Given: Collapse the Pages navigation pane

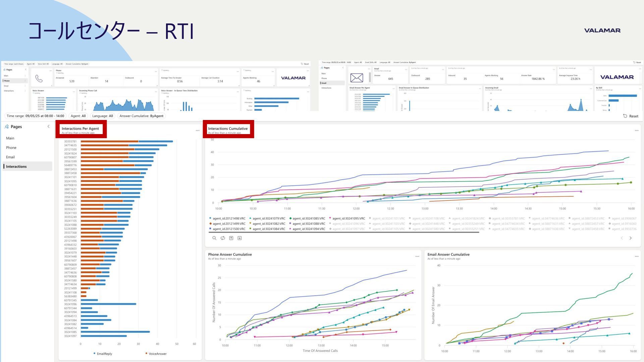Looking at the screenshot, I should pyautogui.click(x=48, y=126).
